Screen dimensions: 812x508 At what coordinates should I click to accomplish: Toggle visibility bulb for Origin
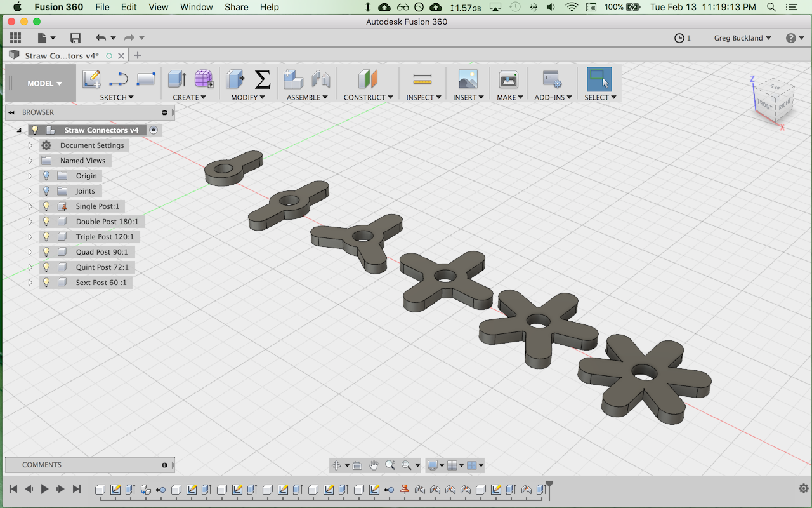coord(46,176)
